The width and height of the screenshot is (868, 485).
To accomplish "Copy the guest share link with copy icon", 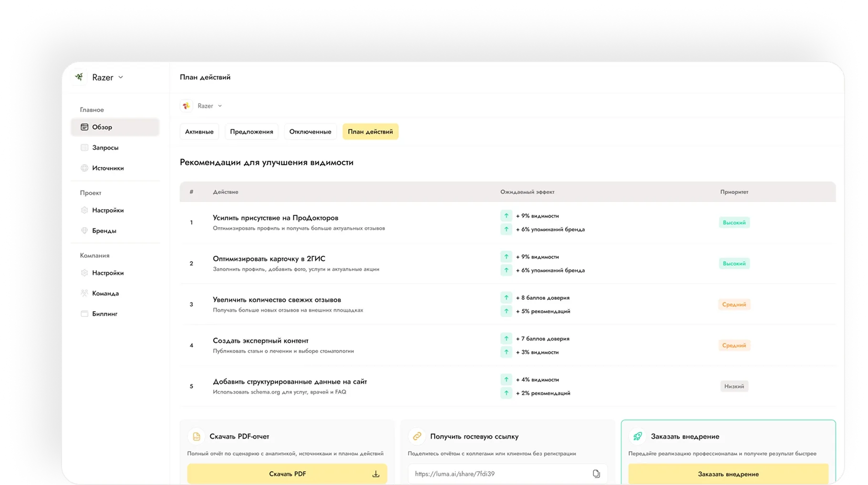I will pos(596,474).
